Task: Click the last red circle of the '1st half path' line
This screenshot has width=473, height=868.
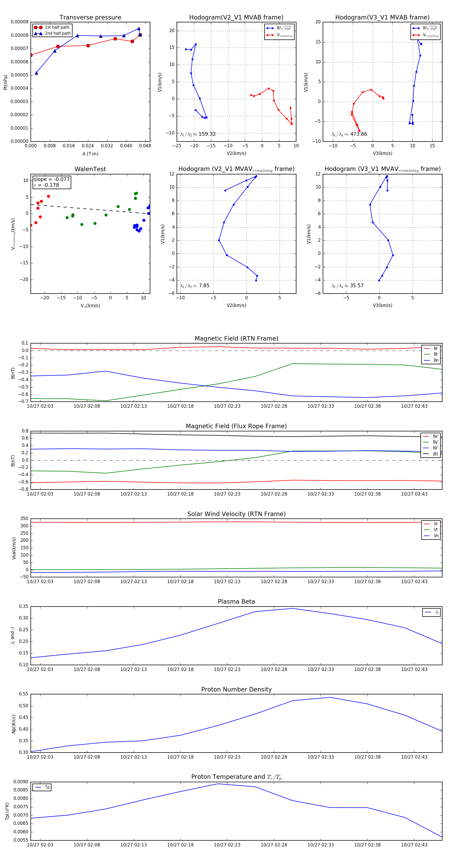Action: (x=140, y=35)
